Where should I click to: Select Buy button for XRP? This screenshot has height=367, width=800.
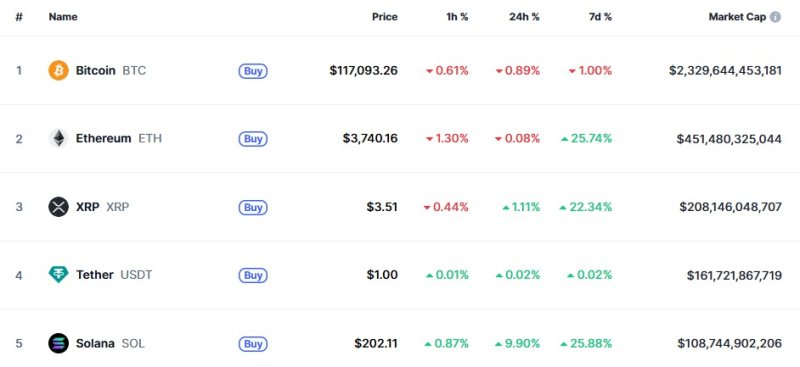253,207
